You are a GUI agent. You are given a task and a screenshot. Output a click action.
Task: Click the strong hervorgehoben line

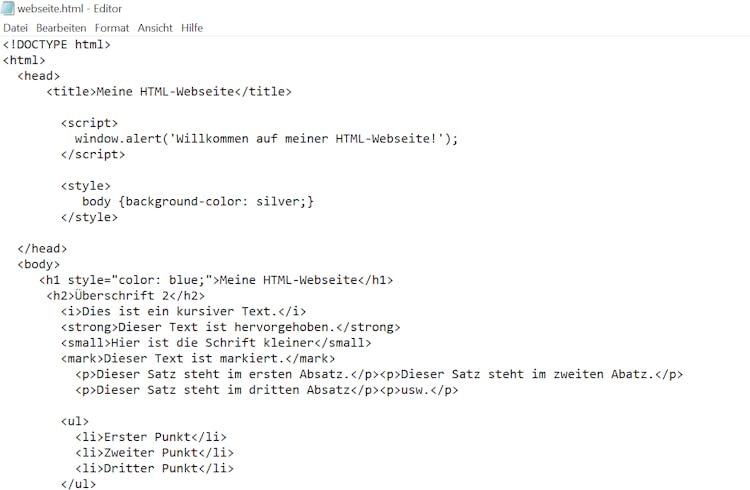coord(230,327)
